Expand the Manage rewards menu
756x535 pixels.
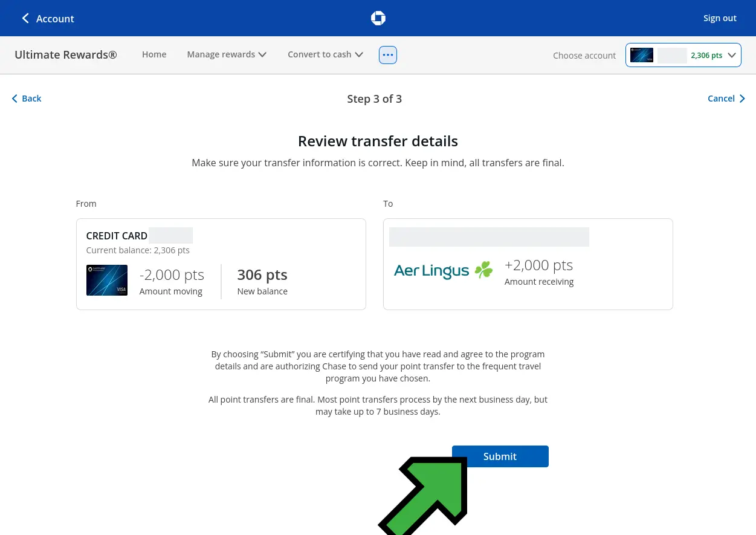pyautogui.click(x=227, y=54)
